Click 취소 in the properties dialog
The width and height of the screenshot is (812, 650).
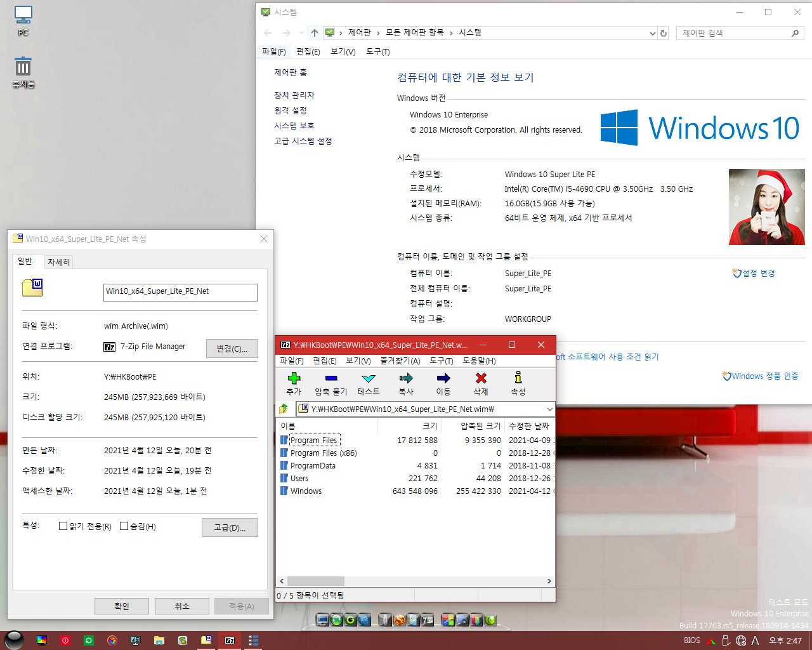click(182, 606)
